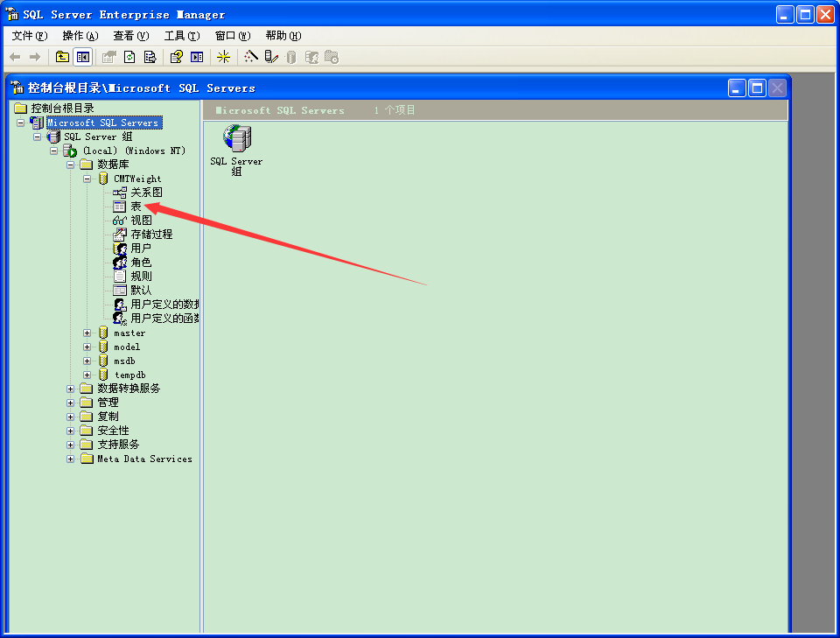840x638 pixels.
Task: Expand the msdb database node
Action: [x=87, y=361]
